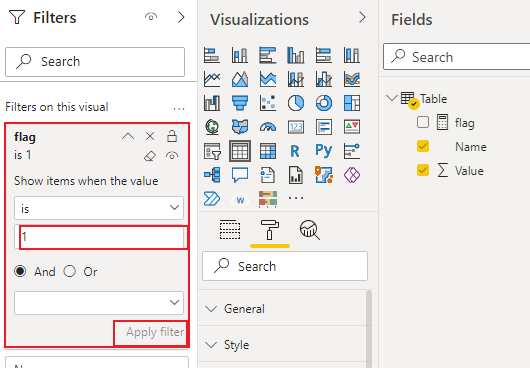The image size is (530, 368).
Task: Select the Clustered column chart visual
Action: (x=296, y=55)
